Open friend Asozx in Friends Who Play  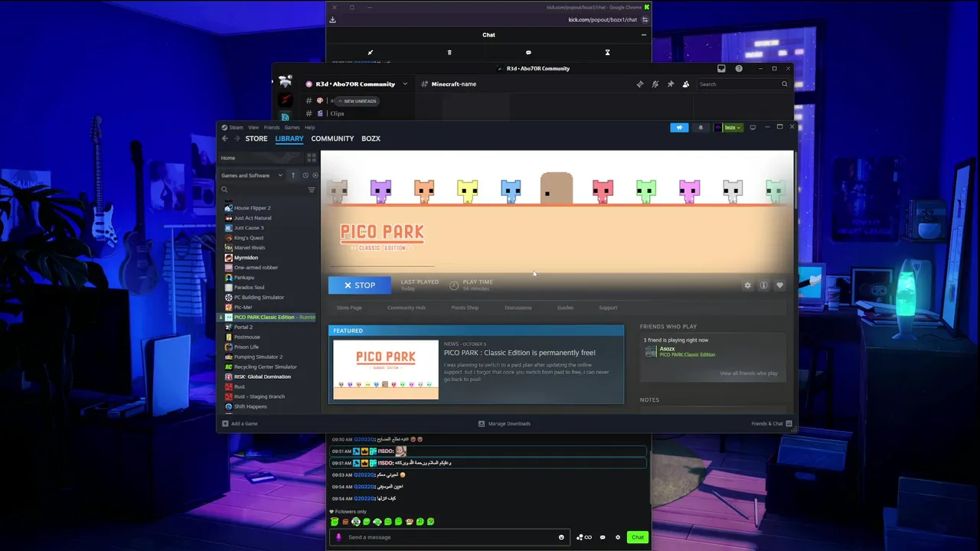[x=681, y=351]
